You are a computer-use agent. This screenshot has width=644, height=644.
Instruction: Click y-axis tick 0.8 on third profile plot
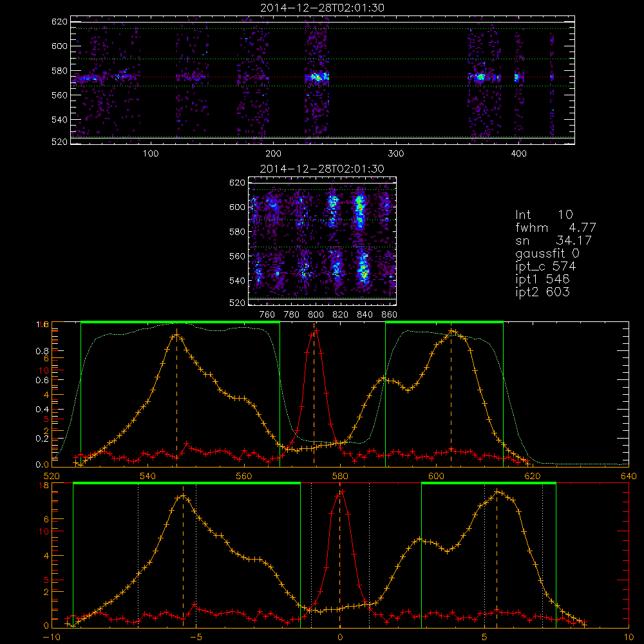click(42, 351)
